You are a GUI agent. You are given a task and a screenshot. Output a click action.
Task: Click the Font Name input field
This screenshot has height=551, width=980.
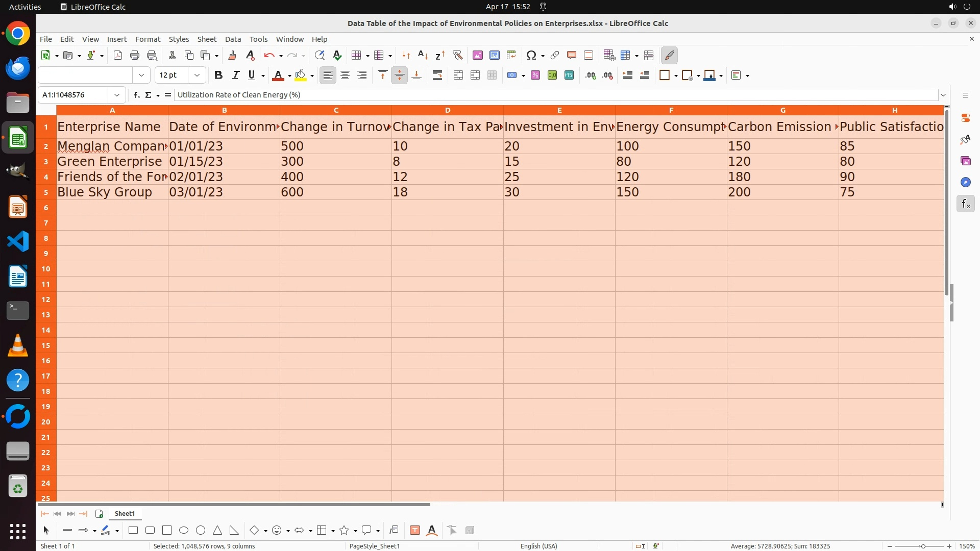click(85, 75)
